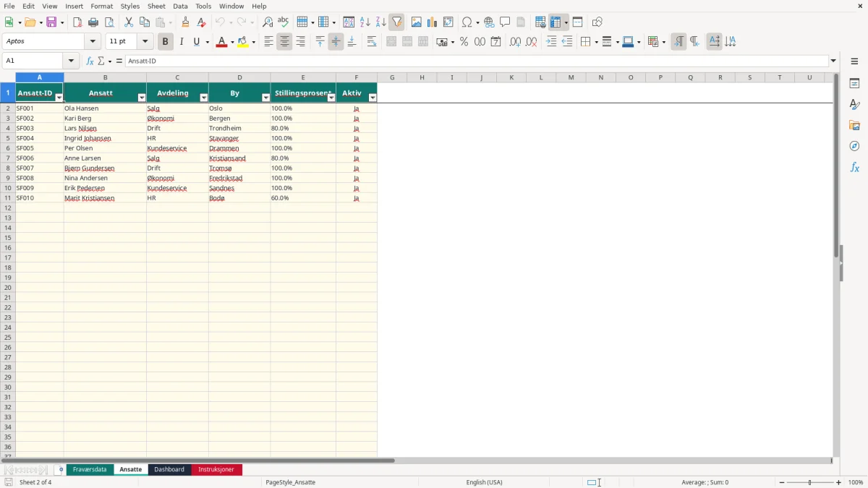
Task: Click the Cut scissors icon
Action: 129,22
